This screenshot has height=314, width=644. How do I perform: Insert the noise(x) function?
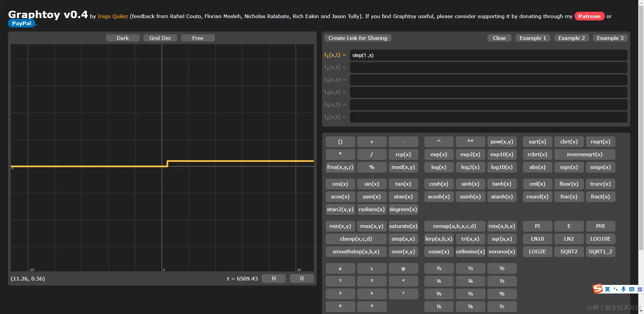coord(438,251)
